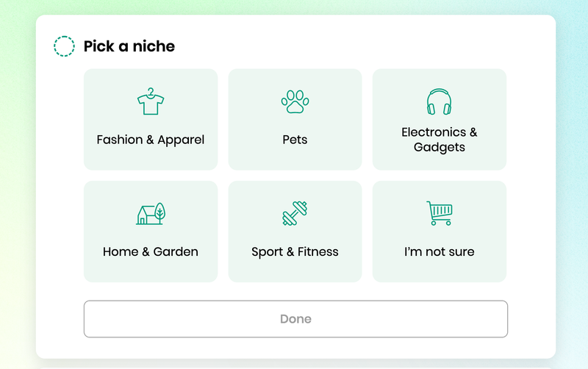588x369 pixels.
Task: Pick the Electronics & Gadgets label
Action: pos(440,140)
